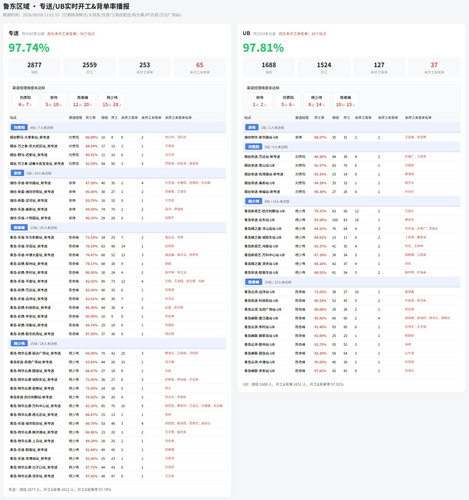Click the 鲁东区域 专送/UB实时开工&背单率播报 title

coord(66,6)
